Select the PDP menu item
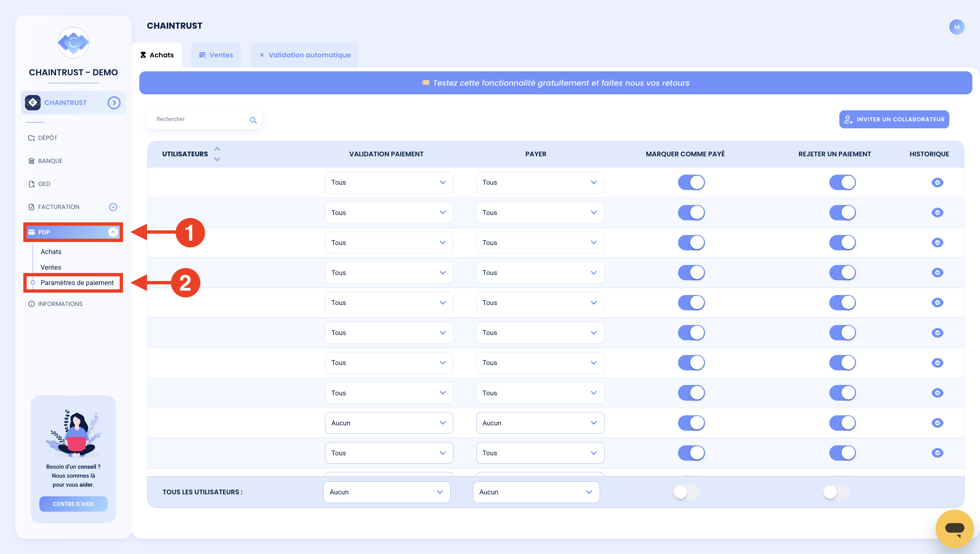 pos(73,232)
